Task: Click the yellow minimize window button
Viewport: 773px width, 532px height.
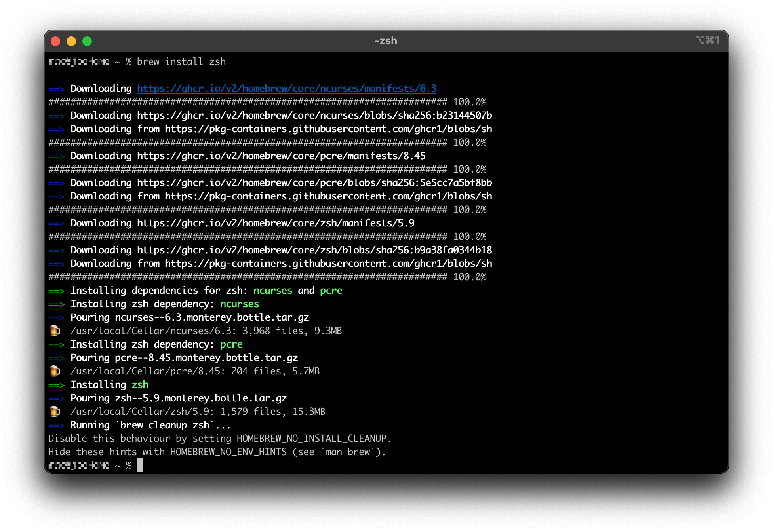Action: [x=71, y=41]
